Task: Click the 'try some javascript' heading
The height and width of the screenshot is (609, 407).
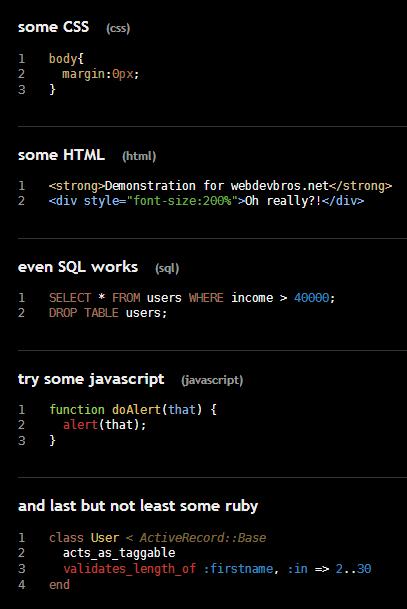Action: (91, 379)
